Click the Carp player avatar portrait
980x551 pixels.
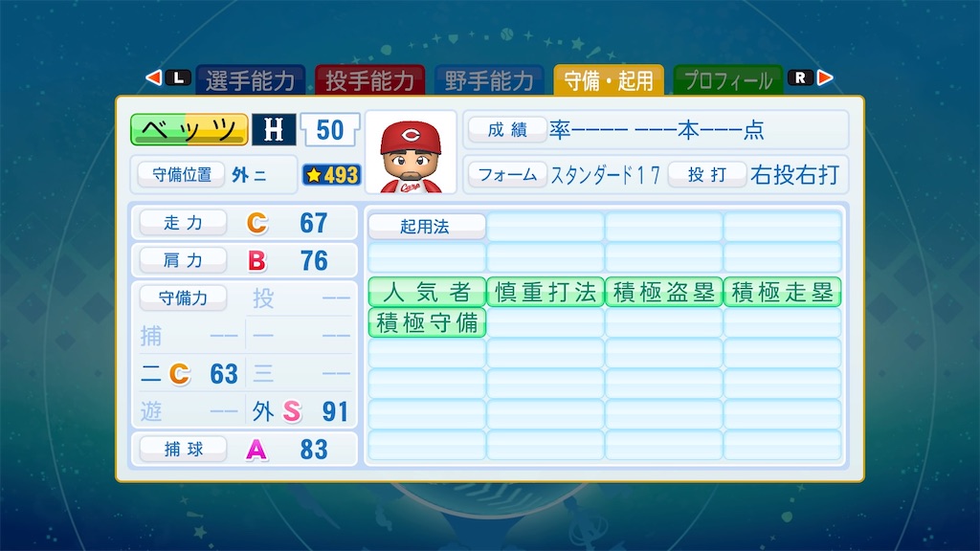(411, 154)
